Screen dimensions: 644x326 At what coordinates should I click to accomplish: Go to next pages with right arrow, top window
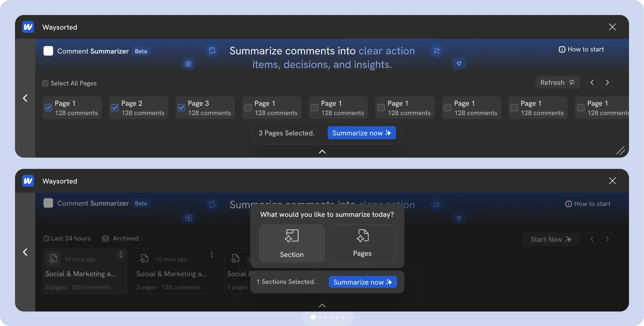[607, 83]
